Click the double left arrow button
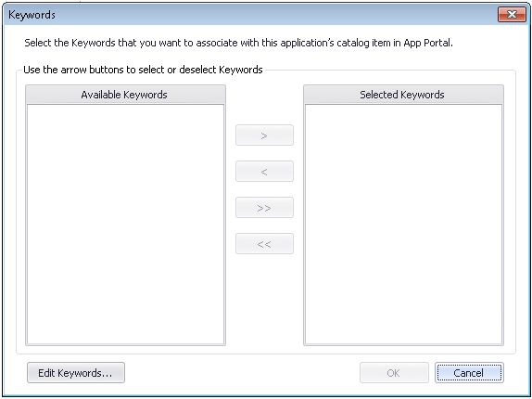Viewport: 532px width, 399px height. coord(264,243)
